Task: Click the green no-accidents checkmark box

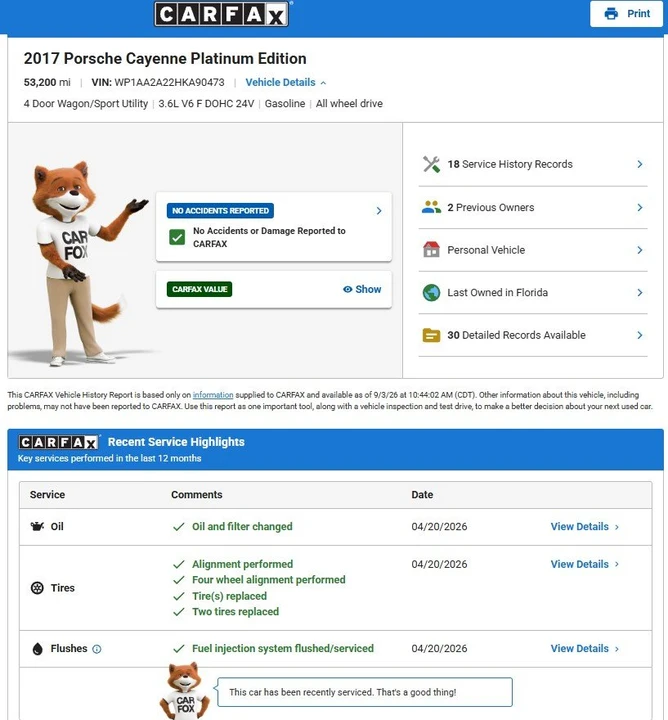Action: 177,237
